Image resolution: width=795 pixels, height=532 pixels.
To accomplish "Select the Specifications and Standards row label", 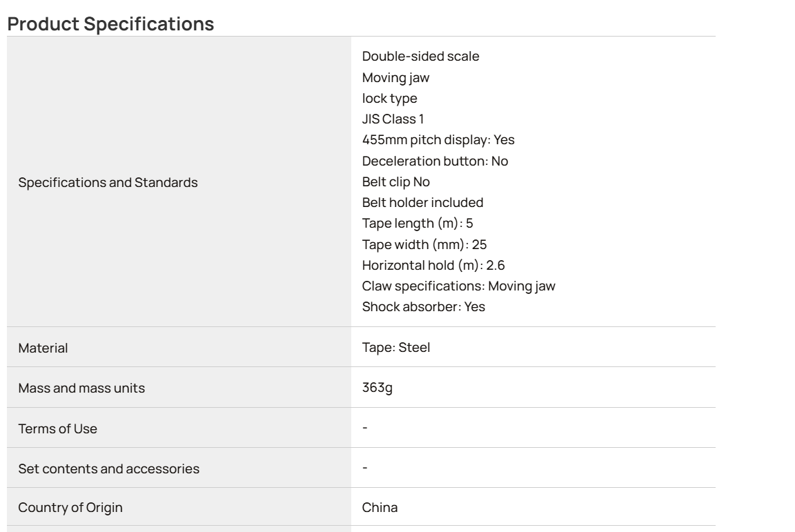I will click(108, 183).
